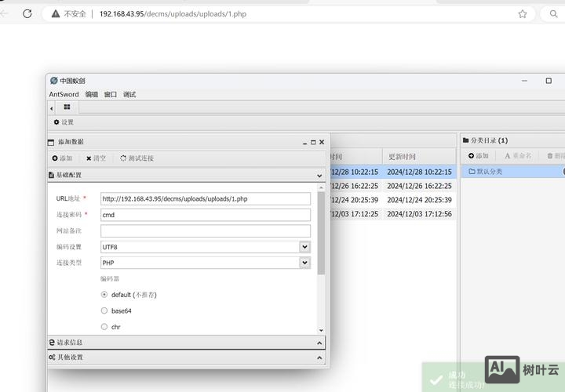Click the 清空 (Clear) icon button
Viewport: 565px width, 392px height.
pyautogui.click(x=96, y=158)
